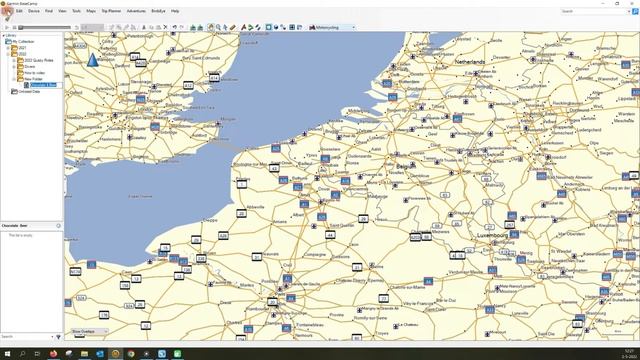Select the How to video folder
The height and width of the screenshot is (360, 640).
(35, 73)
